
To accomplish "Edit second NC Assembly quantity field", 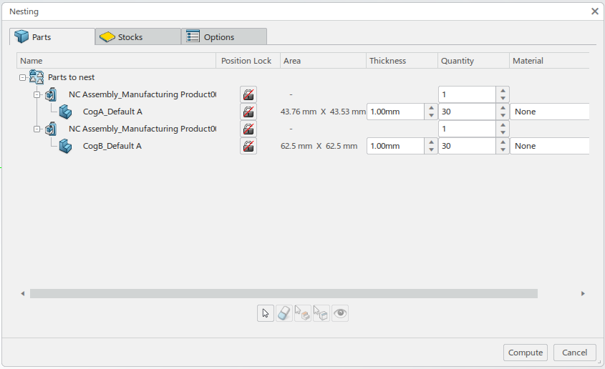I will click(x=467, y=129).
